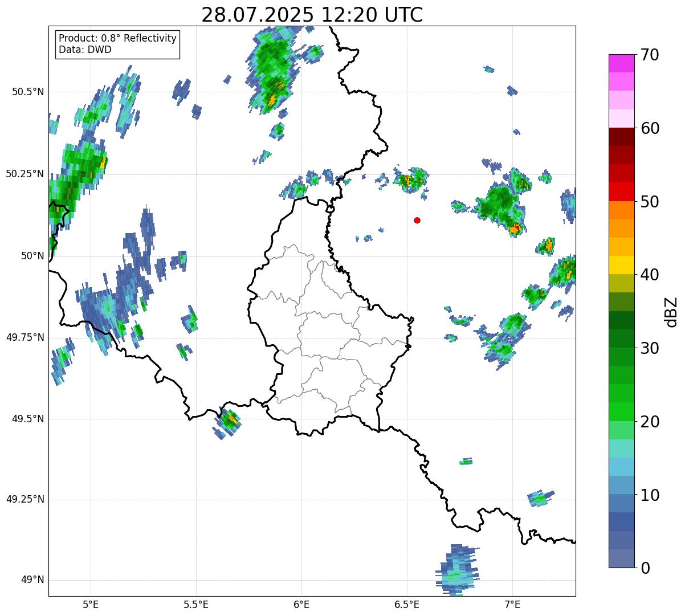Click the latitude label "50°N"
This screenshot has width=685, height=616.
(x=32, y=256)
